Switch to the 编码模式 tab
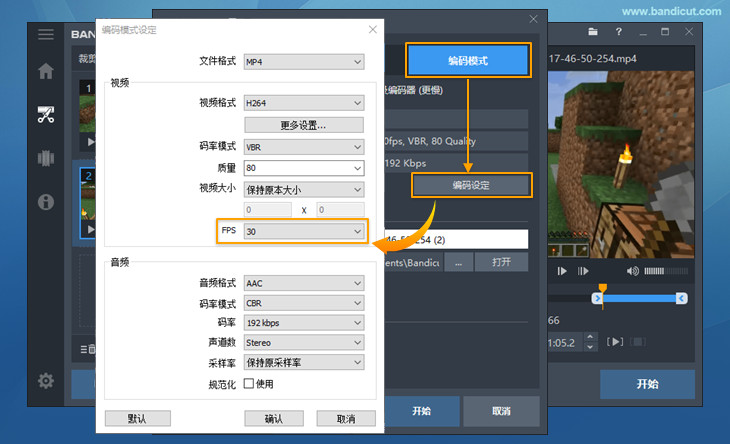 pyautogui.click(x=467, y=61)
